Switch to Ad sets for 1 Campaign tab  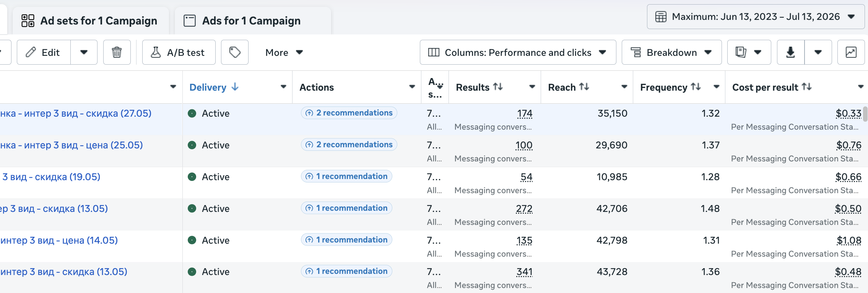click(x=91, y=21)
